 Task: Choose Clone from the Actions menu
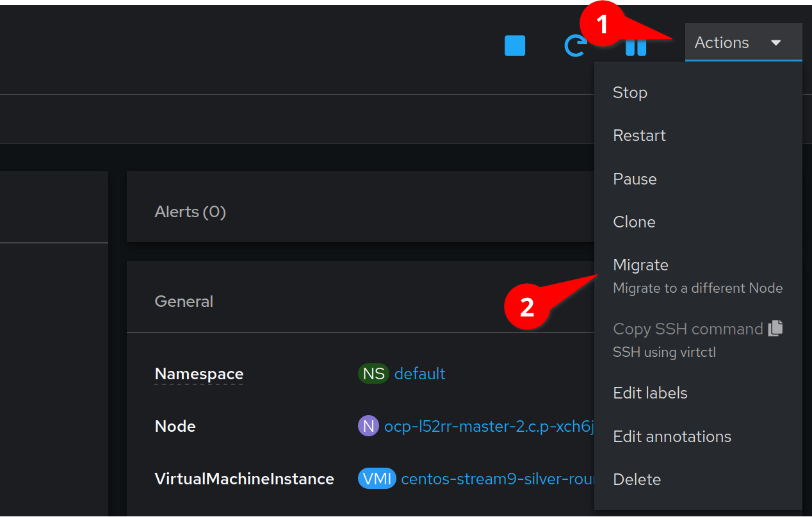click(x=634, y=222)
